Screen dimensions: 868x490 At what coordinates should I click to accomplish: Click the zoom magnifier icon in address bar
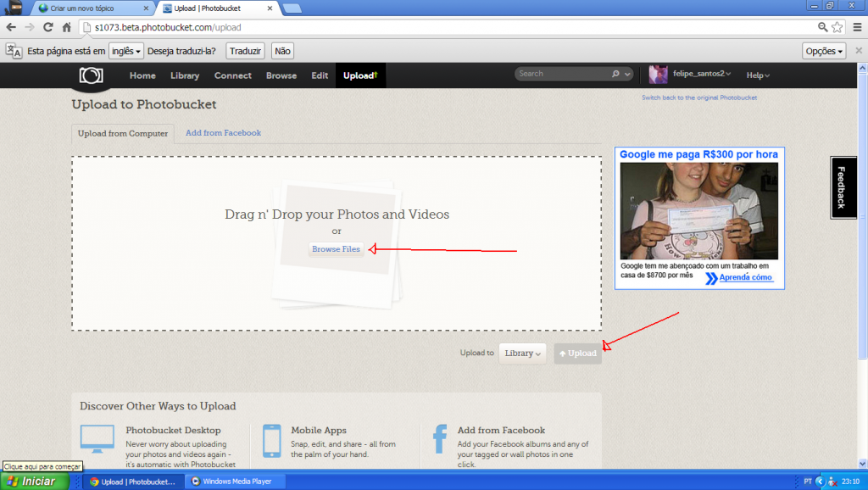(823, 27)
